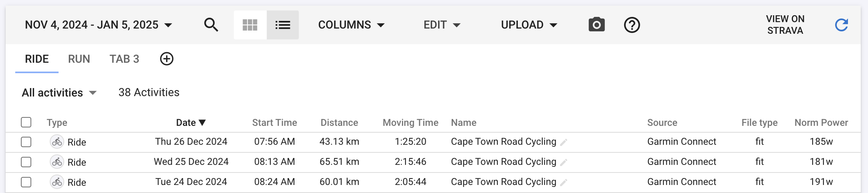The height and width of the screenshot is (193, 868).
Task: Sort by the Date column header
Action: tap(191, 123)
